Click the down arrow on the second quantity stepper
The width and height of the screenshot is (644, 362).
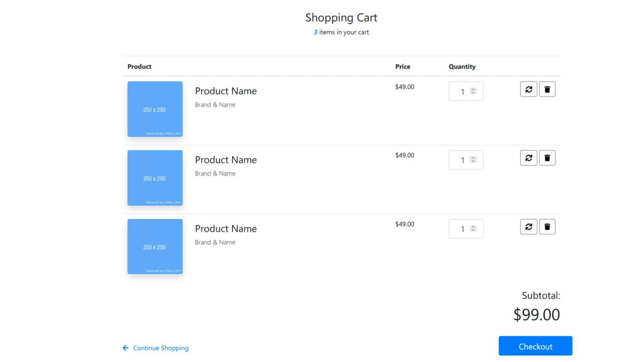(472, 162)
